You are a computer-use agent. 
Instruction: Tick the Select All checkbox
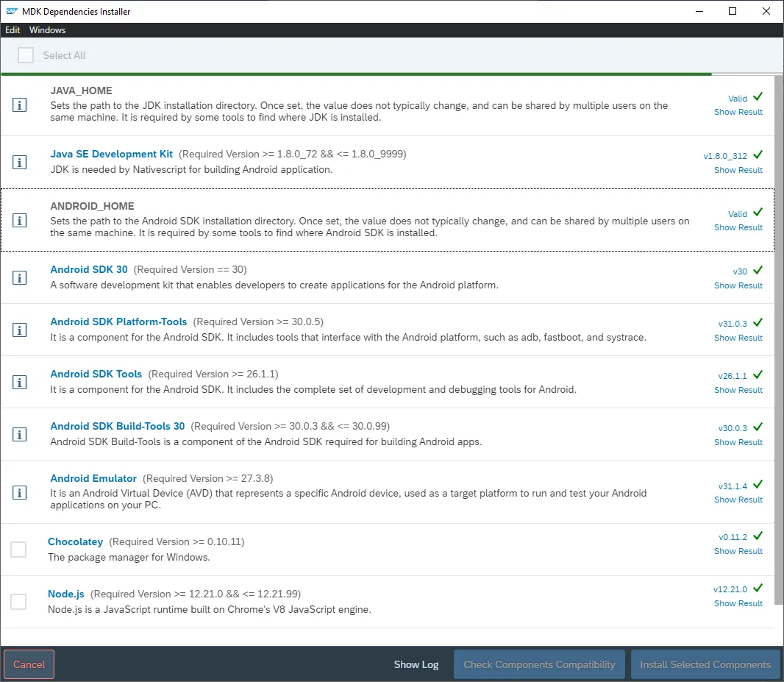click(26, 55)
